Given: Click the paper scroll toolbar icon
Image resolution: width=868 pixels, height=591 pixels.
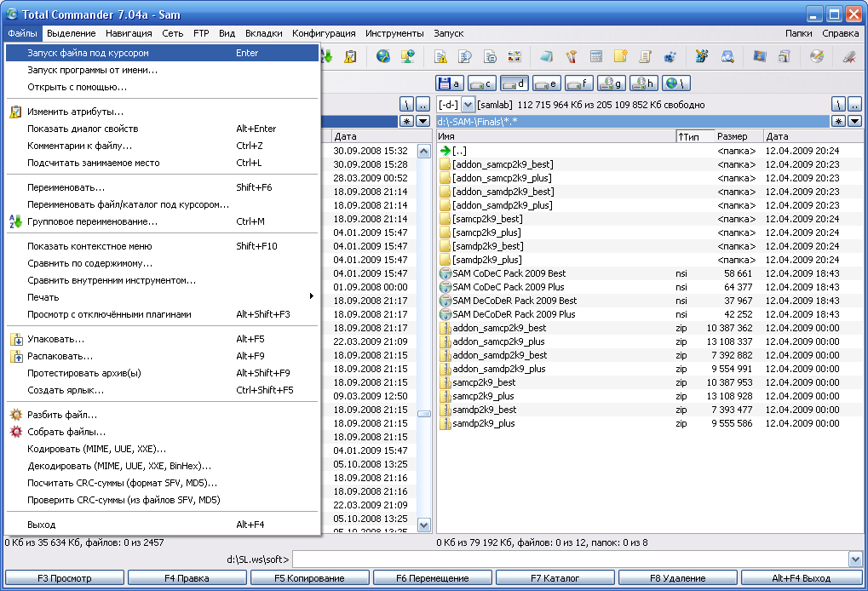Looking at the screenshot, I should (645, 56).
